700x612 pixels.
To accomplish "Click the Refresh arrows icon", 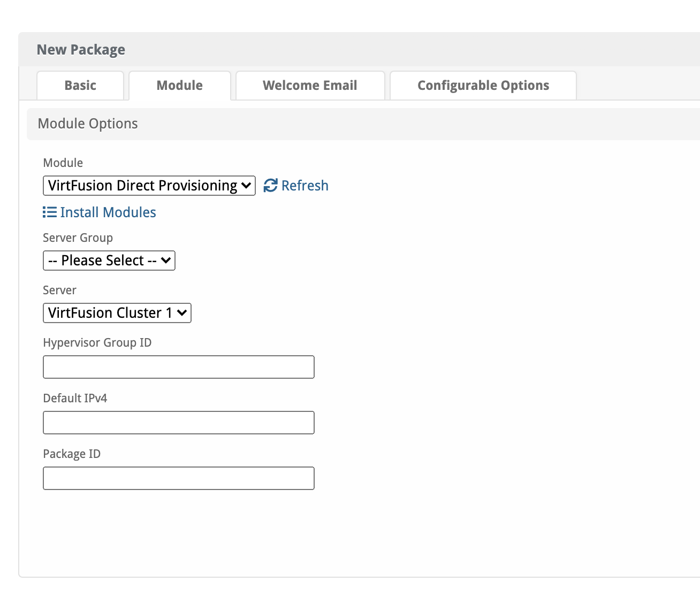I will (271, 186).
